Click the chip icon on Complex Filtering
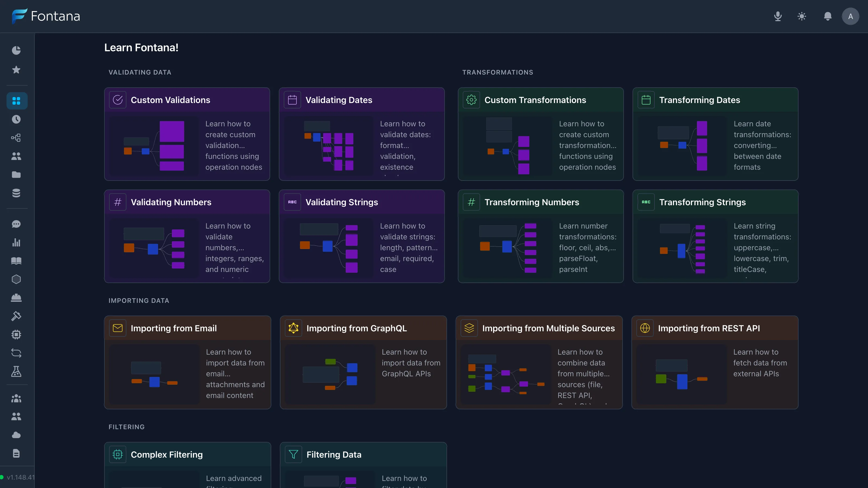This screenshot has width=868, height=488. 118,454
